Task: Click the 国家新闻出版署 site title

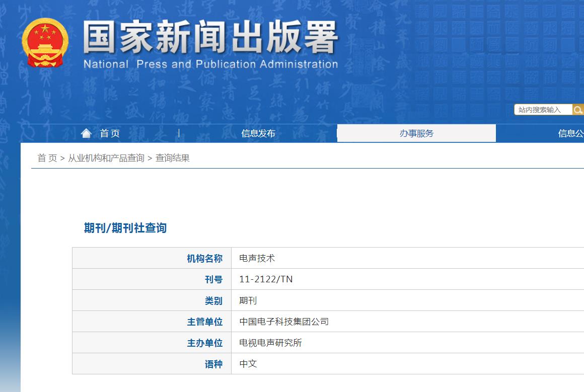Action: point(210,38)
